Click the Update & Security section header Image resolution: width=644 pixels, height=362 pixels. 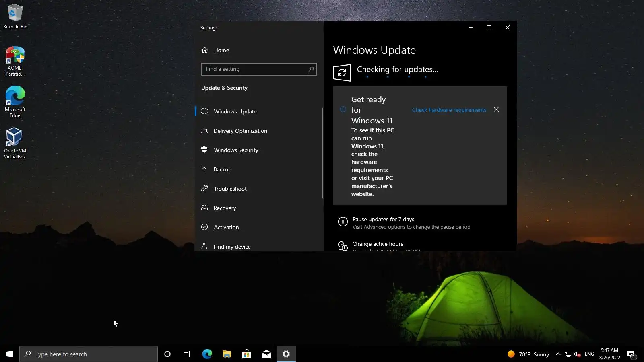point(224,88)
